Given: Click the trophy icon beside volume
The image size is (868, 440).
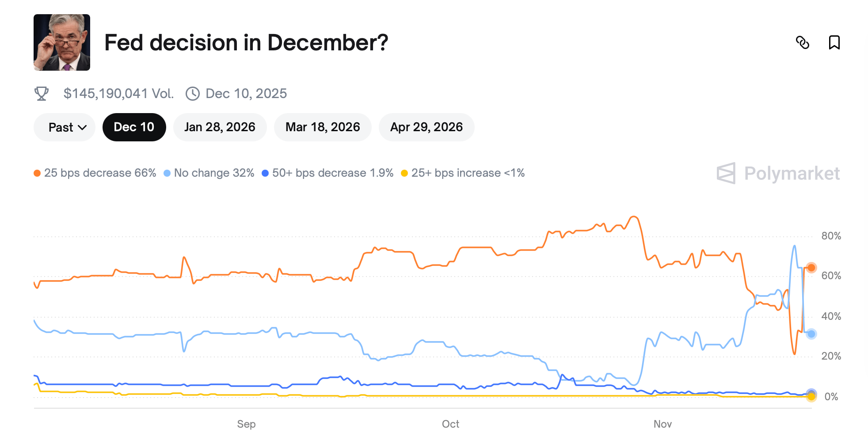Looking at the screenshot, I should pos(42,94).
